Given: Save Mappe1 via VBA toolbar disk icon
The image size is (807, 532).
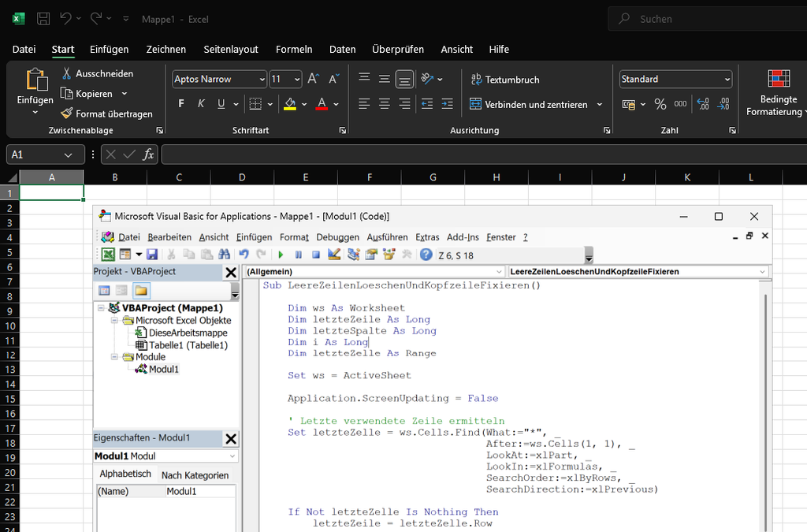Looking at the screenshot, I should [152, 254].
